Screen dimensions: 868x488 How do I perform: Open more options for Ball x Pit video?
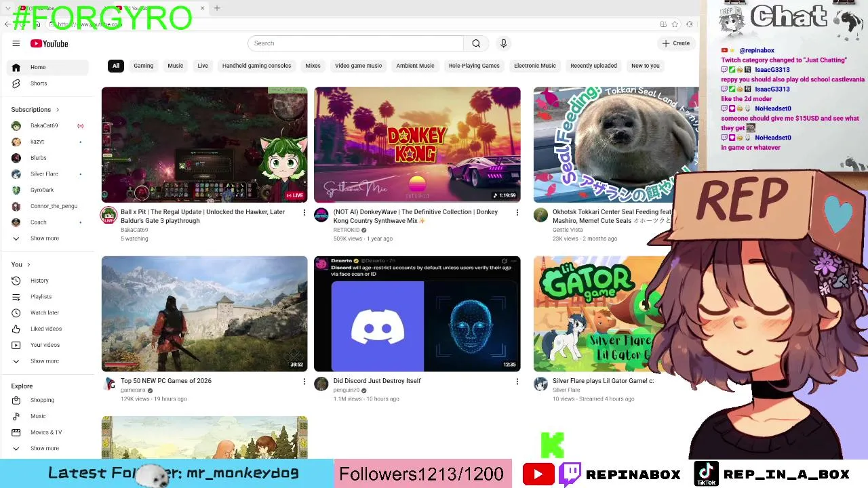(x=304, y=213)
